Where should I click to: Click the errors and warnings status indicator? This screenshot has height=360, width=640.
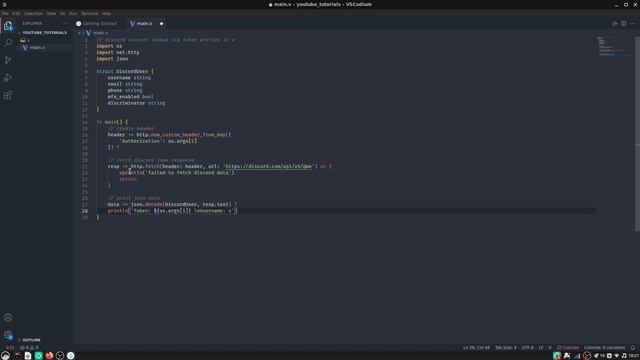pyautogui.click(x=29, y=348)
